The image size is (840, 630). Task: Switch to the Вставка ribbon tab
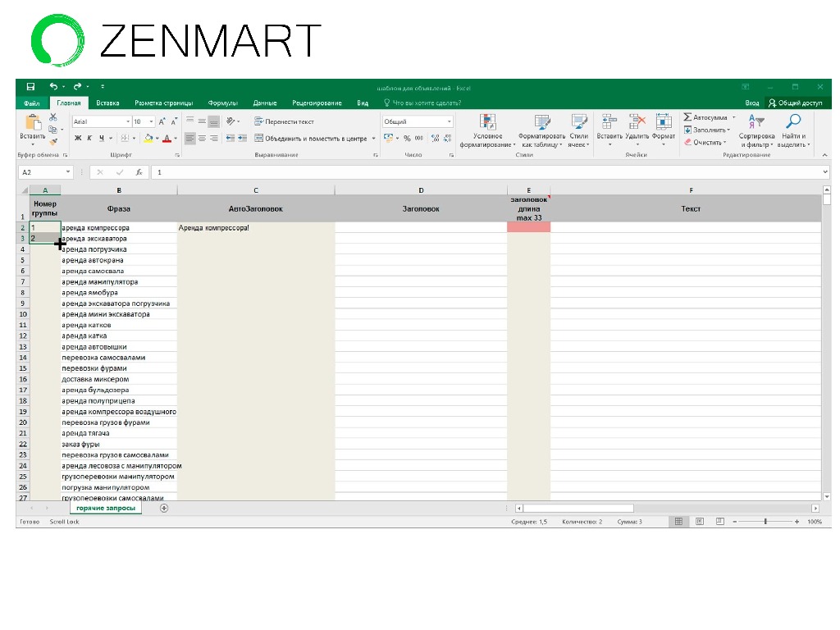(x=107, y=103)
